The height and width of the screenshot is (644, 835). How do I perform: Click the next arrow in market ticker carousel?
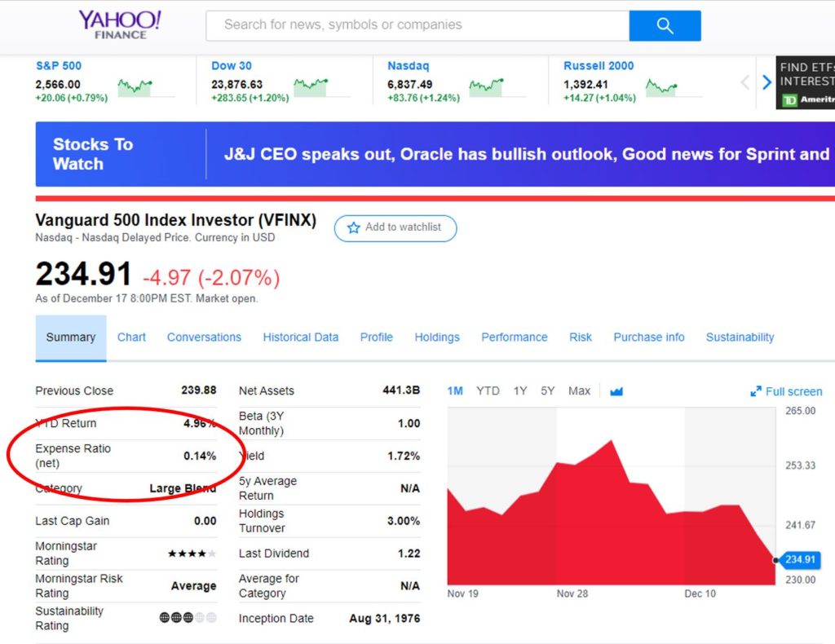click(x=767, y=82)
